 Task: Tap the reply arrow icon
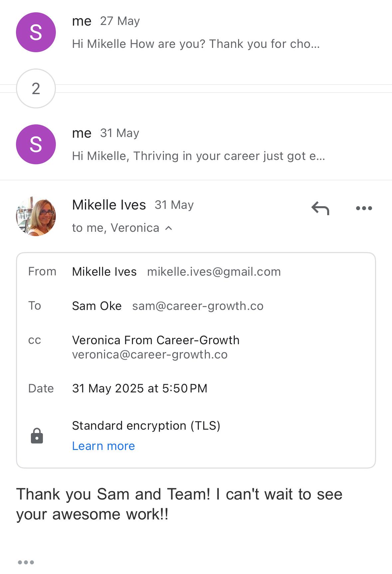pos(320,209)
